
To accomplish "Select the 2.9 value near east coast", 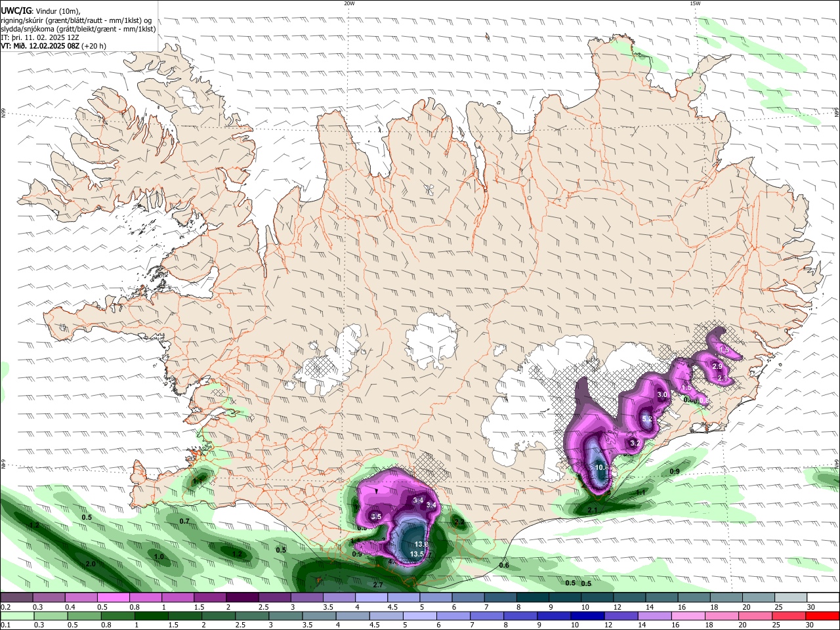I will [x=717, y=366].
